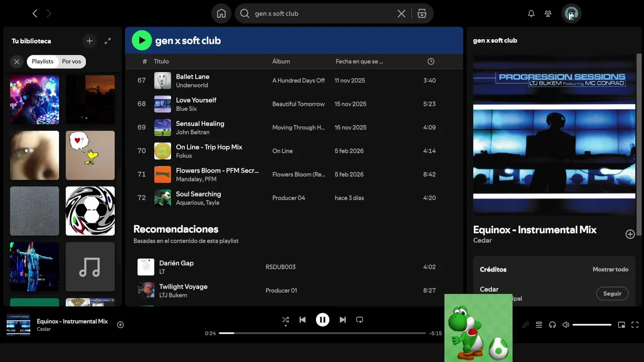Open the miniplayer

[x=621, y=325]
